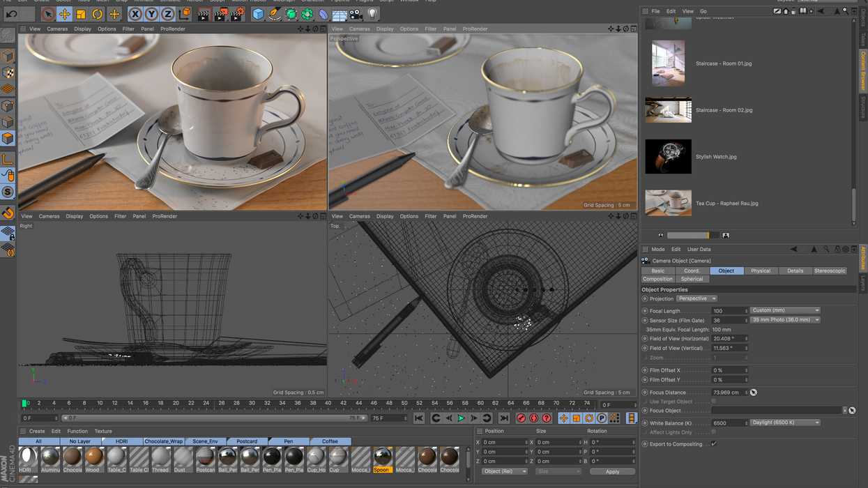Toggle the X axis lock
The height and width of the screenshot is (488, 868).
click(x=135, y=13)
